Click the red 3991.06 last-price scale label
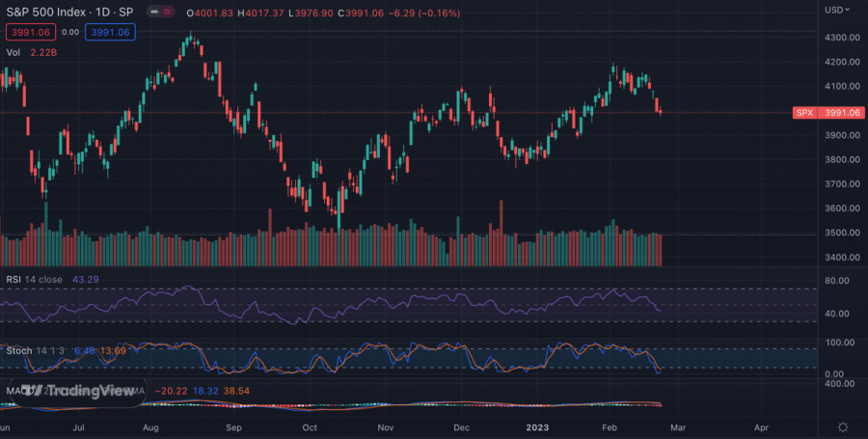 click(x=842, y=113)
